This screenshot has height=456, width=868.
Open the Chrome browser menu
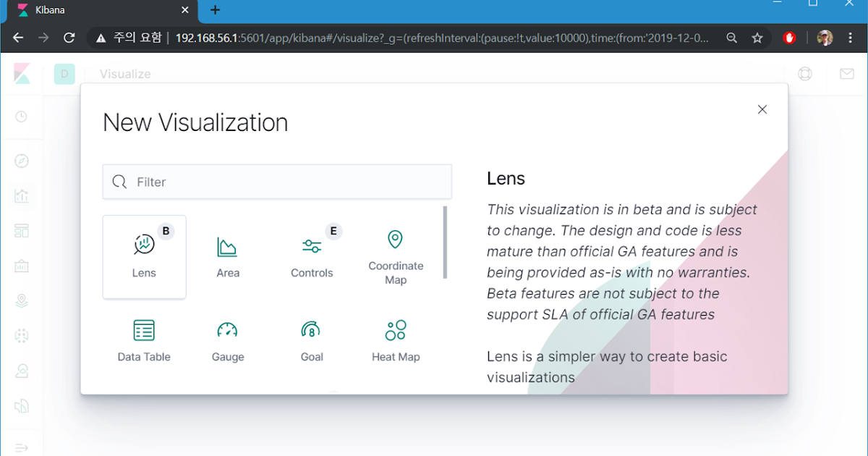849,37
